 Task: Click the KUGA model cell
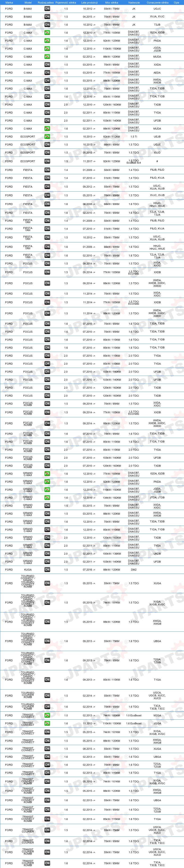(28, 569)
